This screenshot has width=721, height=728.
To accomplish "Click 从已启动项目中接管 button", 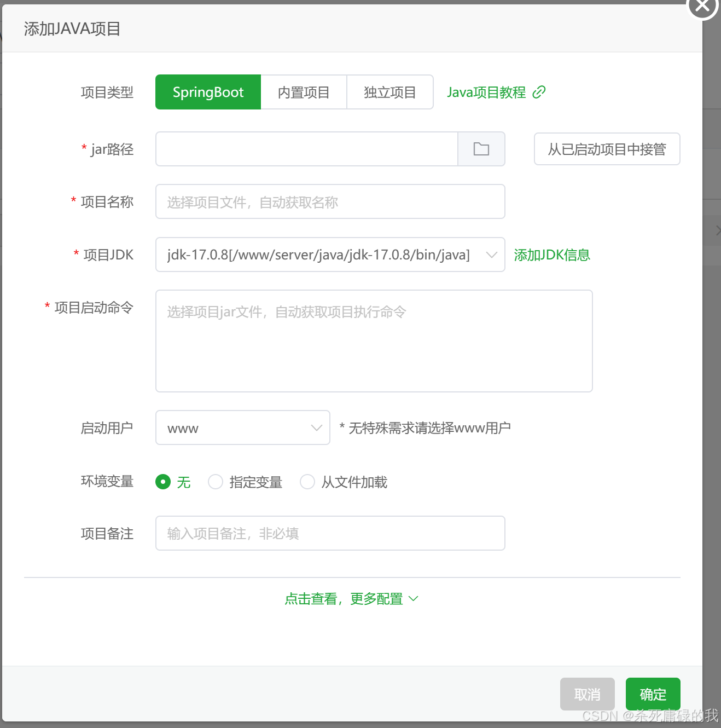I will pyautogui.click(x=607, y=149).
